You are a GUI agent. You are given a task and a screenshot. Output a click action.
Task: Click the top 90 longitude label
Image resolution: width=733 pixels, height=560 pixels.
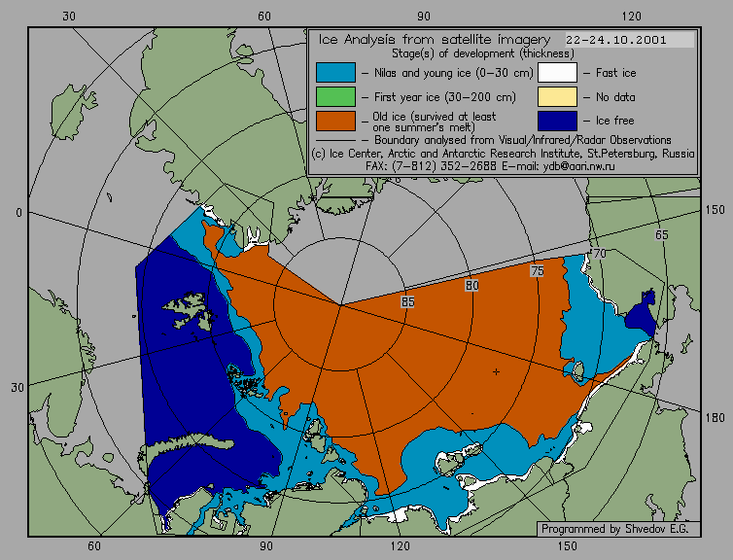(424, 17)
